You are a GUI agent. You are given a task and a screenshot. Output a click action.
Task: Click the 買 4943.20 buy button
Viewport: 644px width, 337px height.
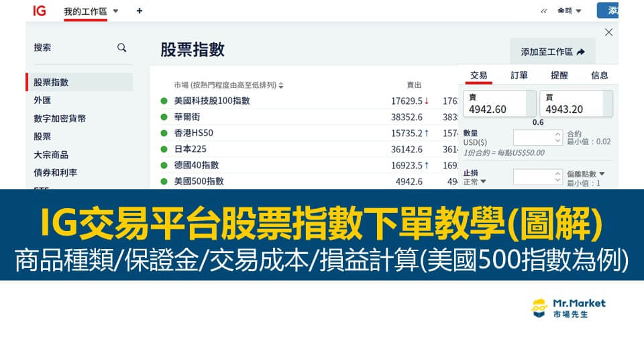[x=576, y=103]
